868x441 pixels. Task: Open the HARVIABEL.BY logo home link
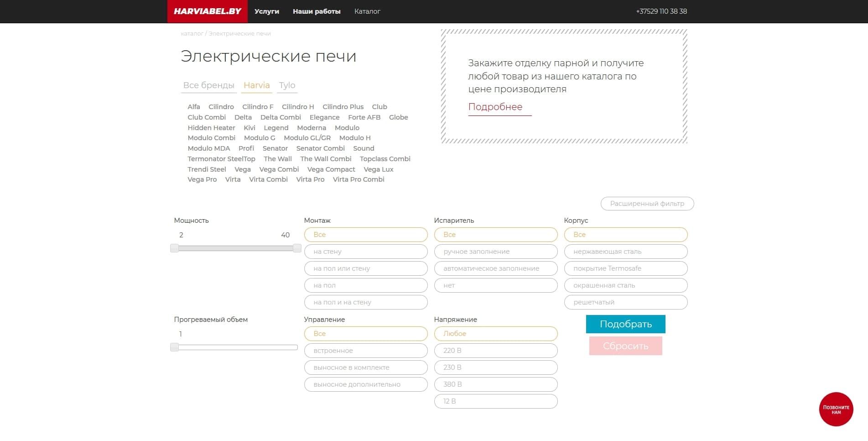[208, 11]
